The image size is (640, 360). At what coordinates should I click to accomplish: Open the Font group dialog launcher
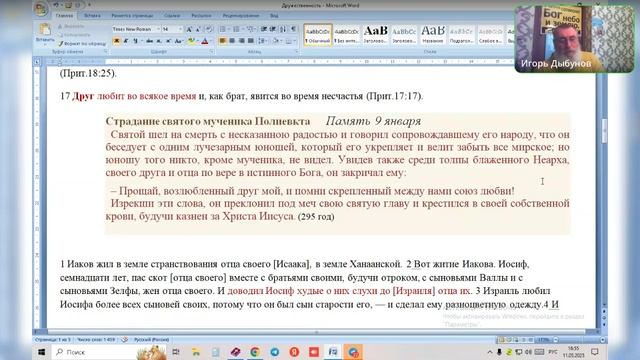pyautogui.click(x=211, y=52)
